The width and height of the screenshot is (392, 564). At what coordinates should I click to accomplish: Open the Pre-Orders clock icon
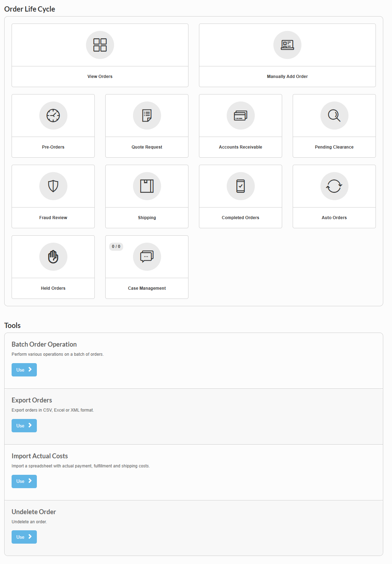pos(53,116)
